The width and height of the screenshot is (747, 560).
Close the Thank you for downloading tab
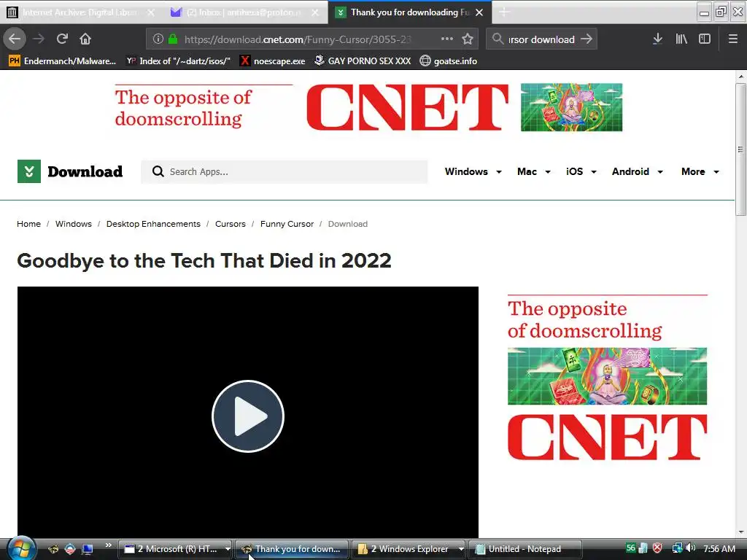click(480, 12)
